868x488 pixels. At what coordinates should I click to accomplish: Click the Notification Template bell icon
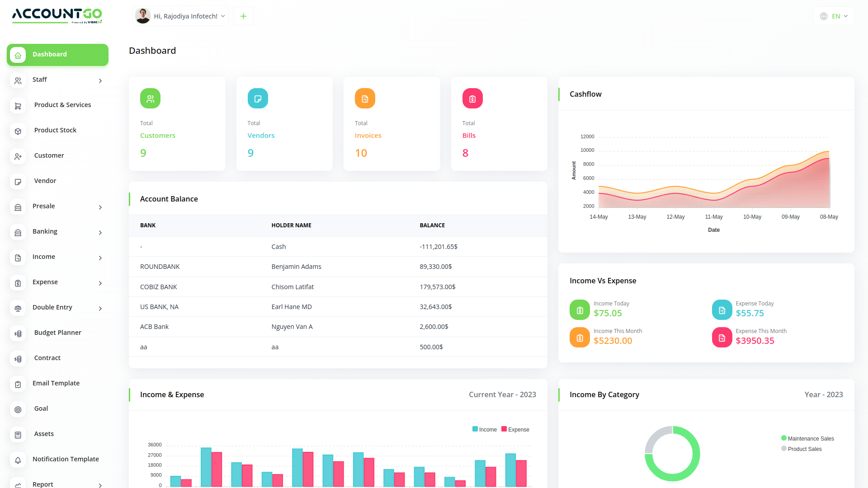(18, 460)
